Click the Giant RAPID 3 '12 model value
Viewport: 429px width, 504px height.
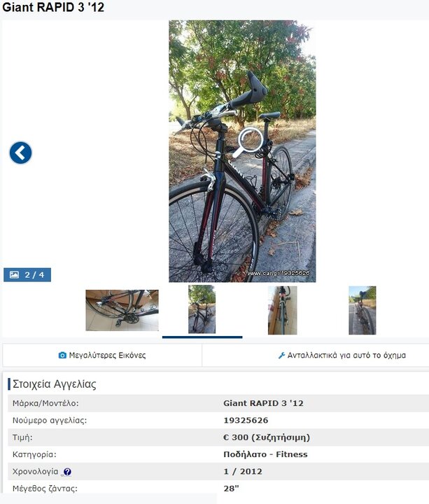point(264,403)
